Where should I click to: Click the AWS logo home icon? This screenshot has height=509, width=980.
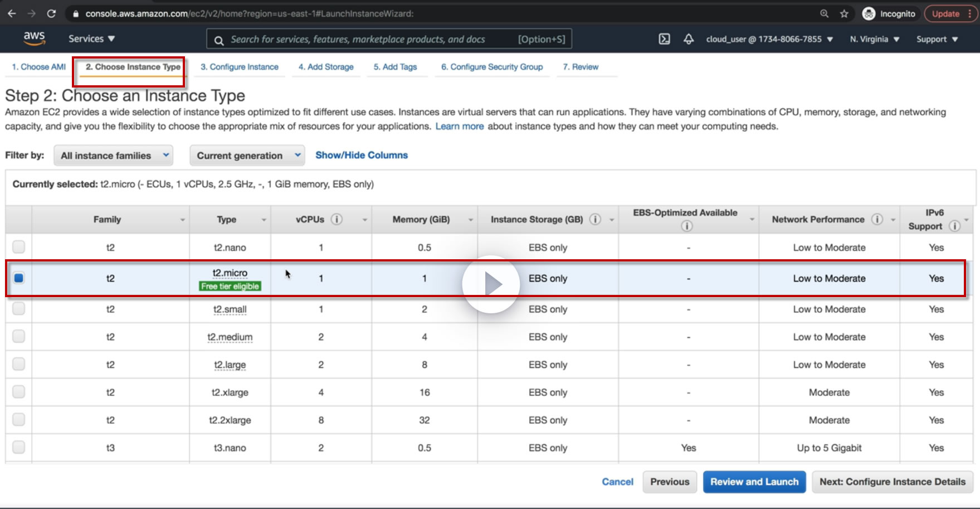34,38
